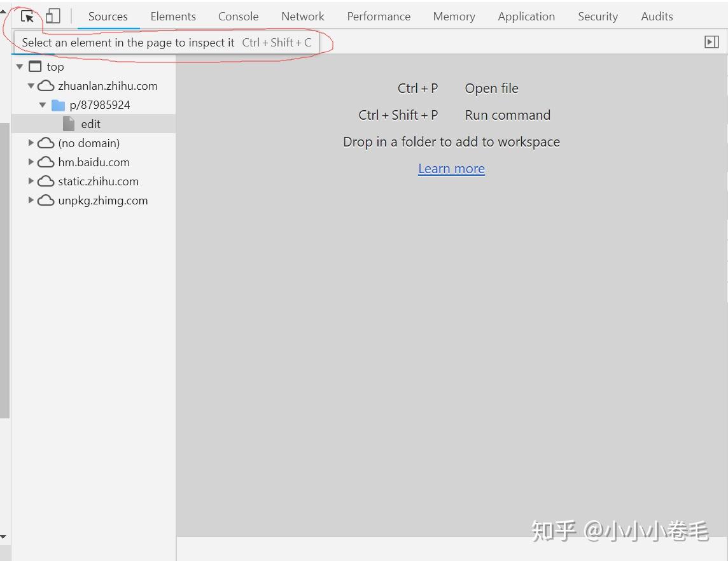Screen dimensions: 728x561
Task: Select the edit file icon
Action: coord(69,124)
